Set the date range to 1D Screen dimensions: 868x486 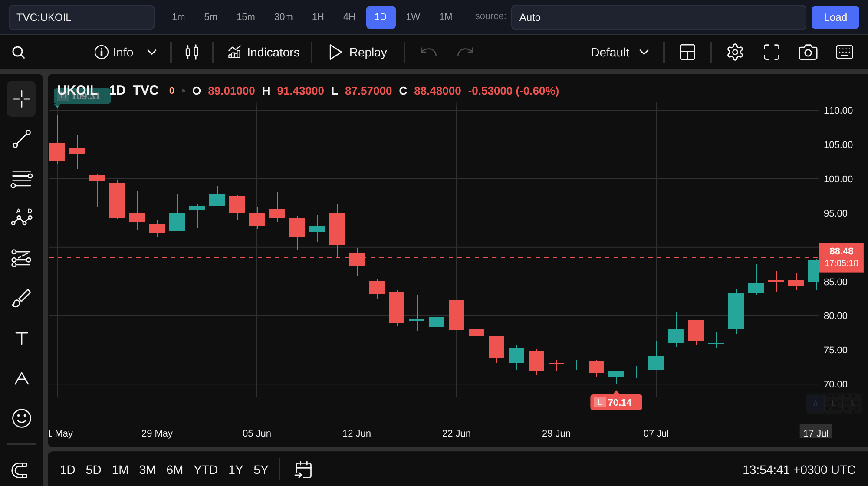click(x=67, y=470)
